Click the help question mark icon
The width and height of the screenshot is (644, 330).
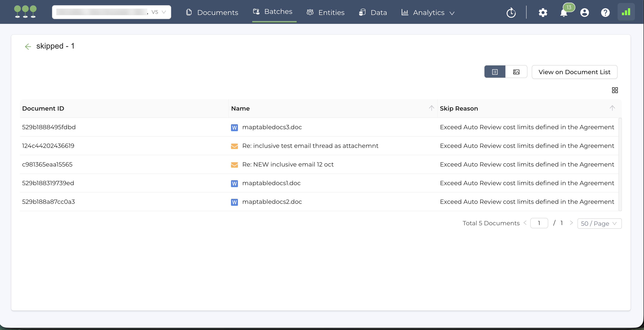pyautogui.click(x=605, y=12)
